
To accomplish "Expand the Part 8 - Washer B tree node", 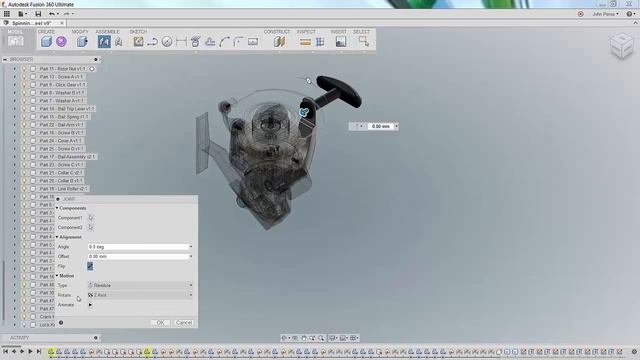I will [x=15, y=93].
